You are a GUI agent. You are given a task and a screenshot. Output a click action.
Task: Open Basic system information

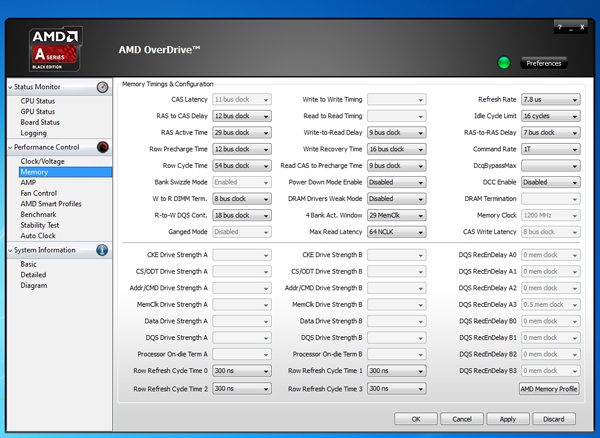point(28,264)
